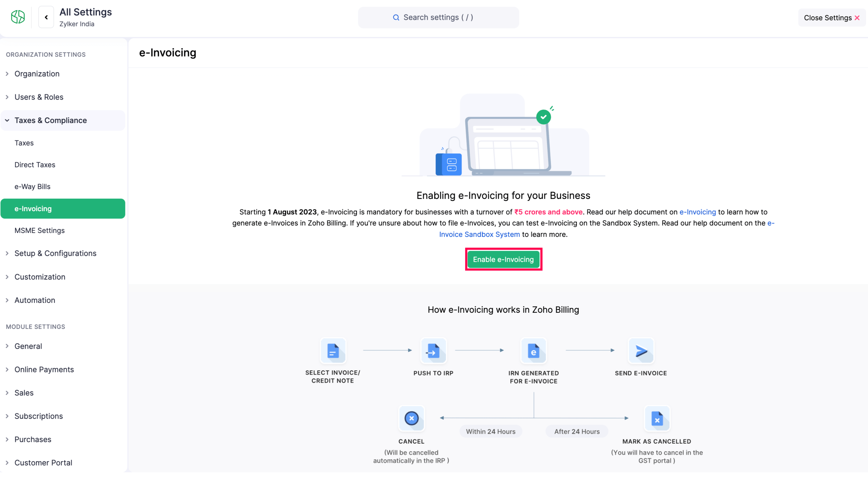Click the PUSH TO IRP caption
868x481 pixels.
coord(433,373)
